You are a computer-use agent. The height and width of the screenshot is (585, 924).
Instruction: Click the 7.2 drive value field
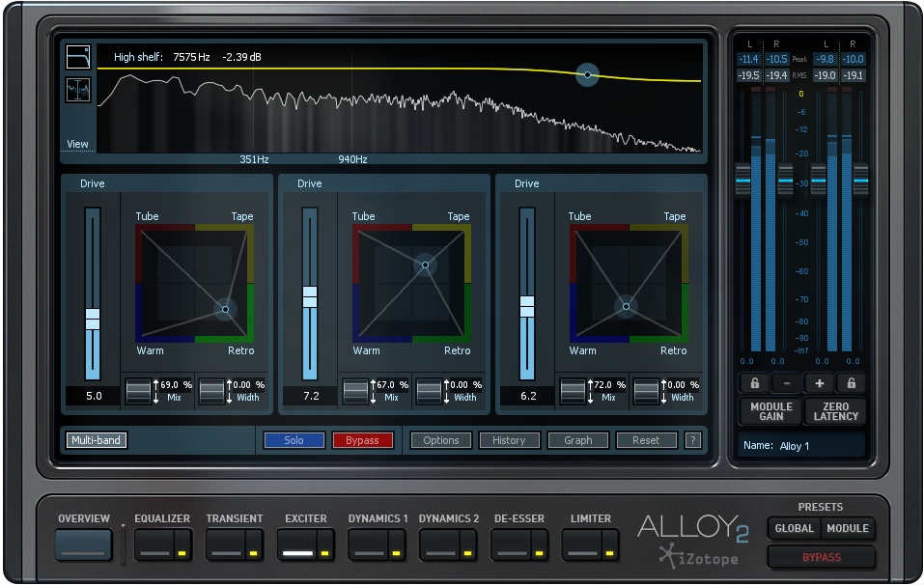pyautogui.click(x=311, y=396)
